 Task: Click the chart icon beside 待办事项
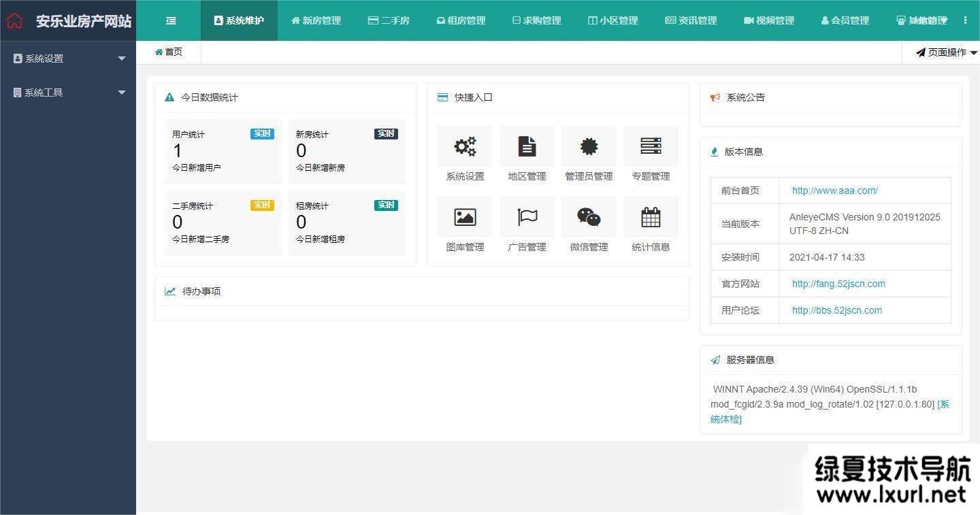[x=170, y=291]
